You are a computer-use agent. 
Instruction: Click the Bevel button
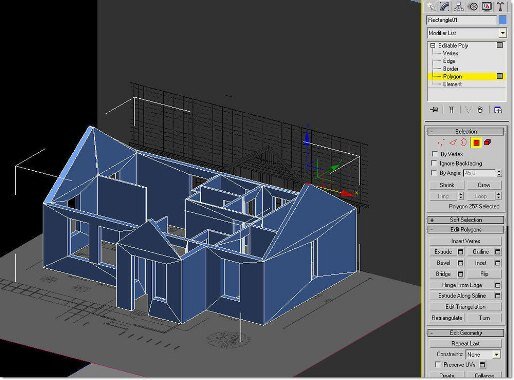[x=443, y=263]
